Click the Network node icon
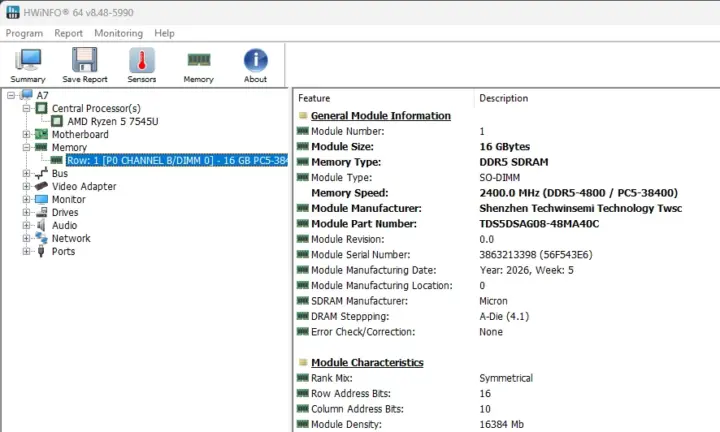 pos(41,238)
